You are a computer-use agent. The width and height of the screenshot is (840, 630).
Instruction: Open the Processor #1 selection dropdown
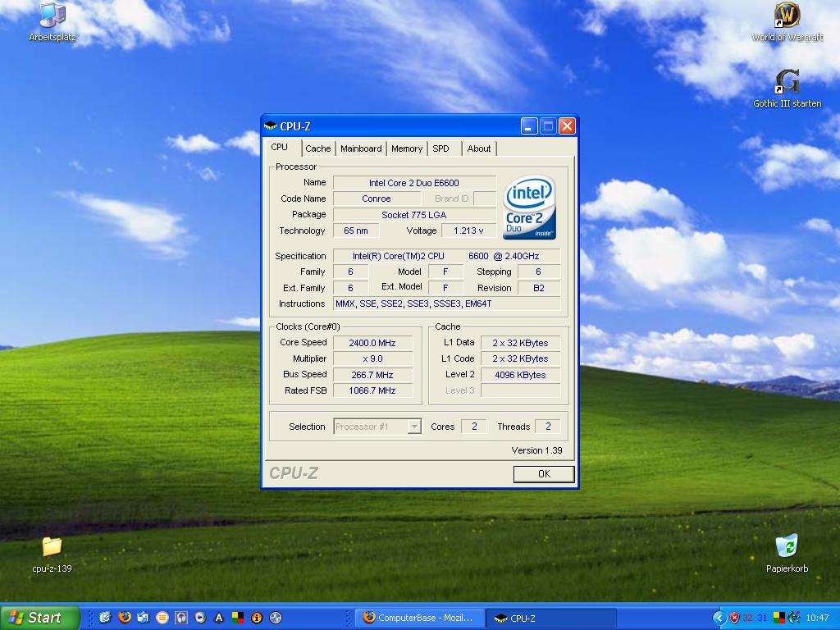click(x=377, y=427)
